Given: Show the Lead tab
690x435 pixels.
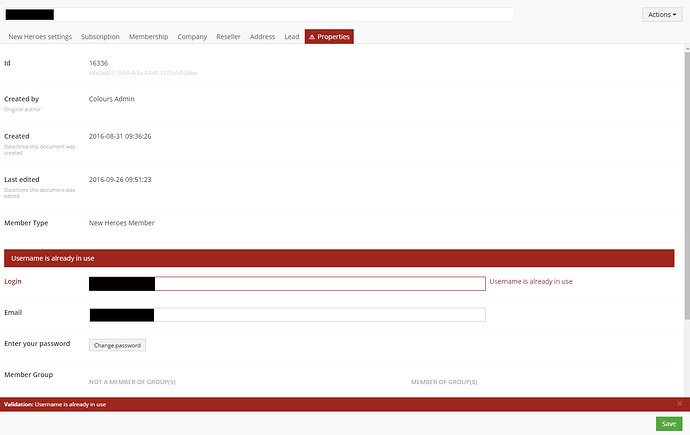Looking at the screenshot, I should 291,37.
